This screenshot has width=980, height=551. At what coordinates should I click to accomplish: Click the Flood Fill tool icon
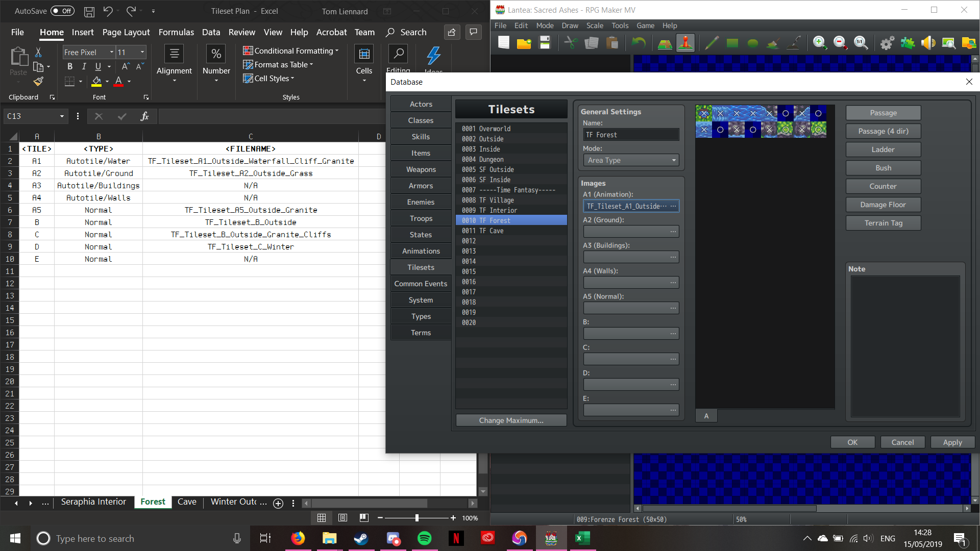coord(773,43)
